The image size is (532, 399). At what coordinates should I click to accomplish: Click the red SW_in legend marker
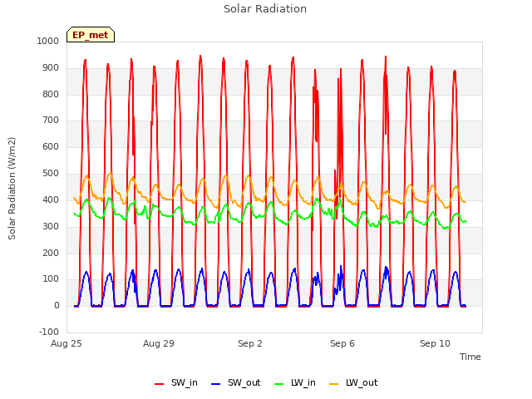tap(159, 384)
